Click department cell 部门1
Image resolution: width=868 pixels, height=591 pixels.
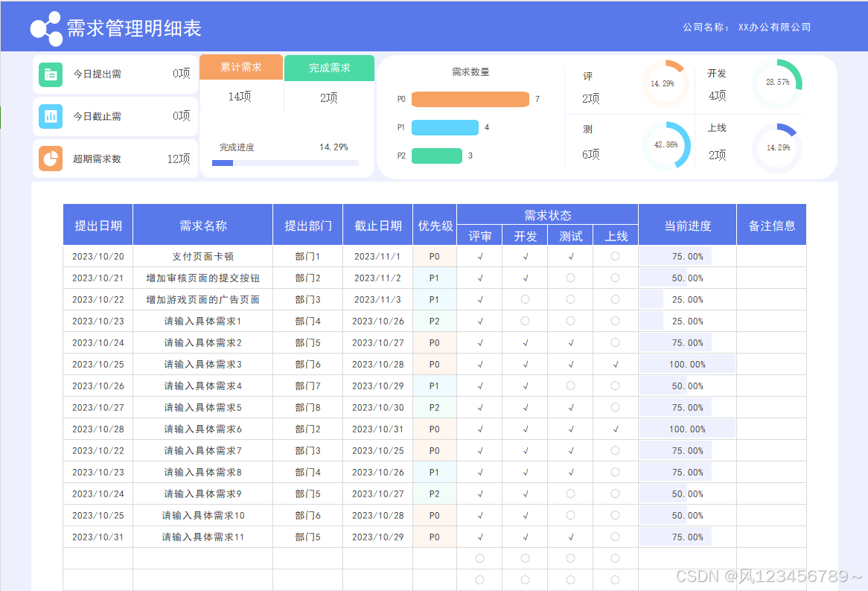[x=307, y=256]
